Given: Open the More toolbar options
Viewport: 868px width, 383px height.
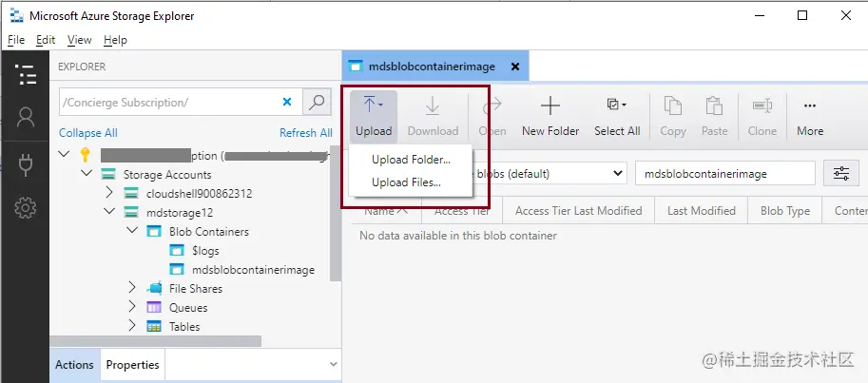Looking at the screenshot, I should (810, 116).
